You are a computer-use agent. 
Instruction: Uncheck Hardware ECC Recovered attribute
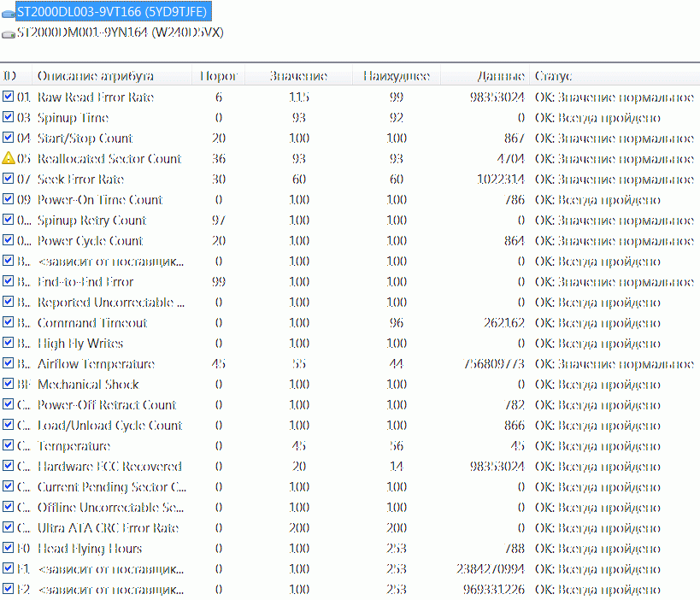[8, 466]
